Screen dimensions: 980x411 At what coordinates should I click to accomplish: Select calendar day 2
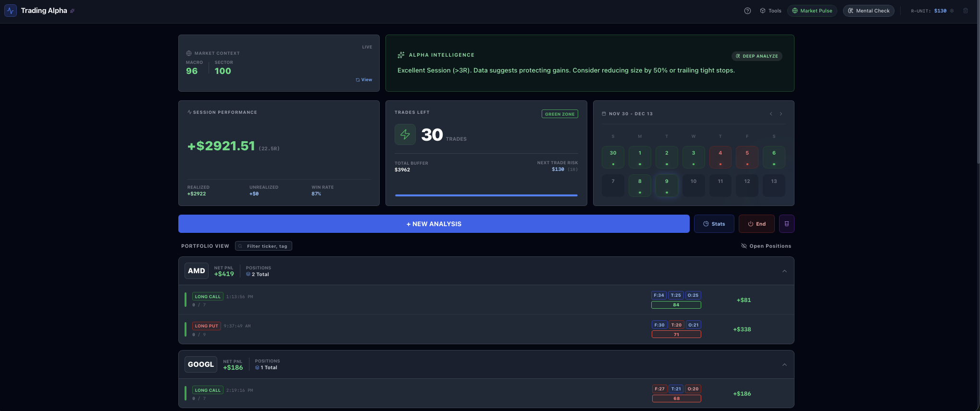[x=667, y=157]
